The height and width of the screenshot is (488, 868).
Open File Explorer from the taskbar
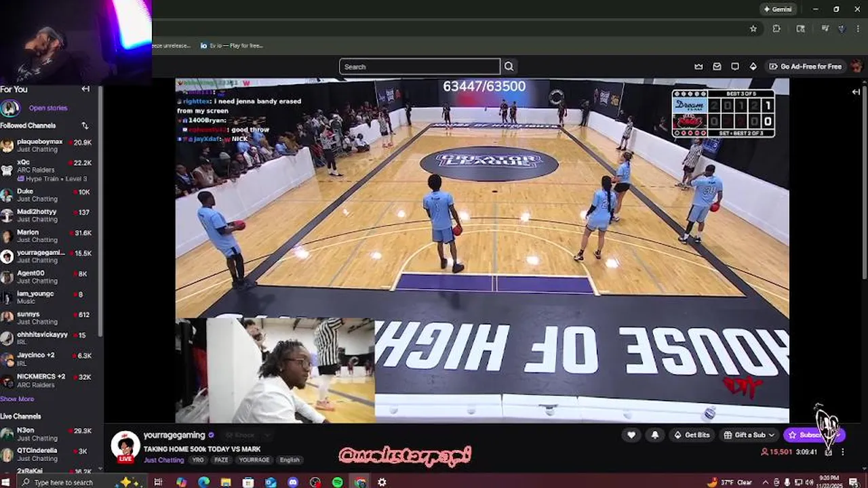(226, 482)
